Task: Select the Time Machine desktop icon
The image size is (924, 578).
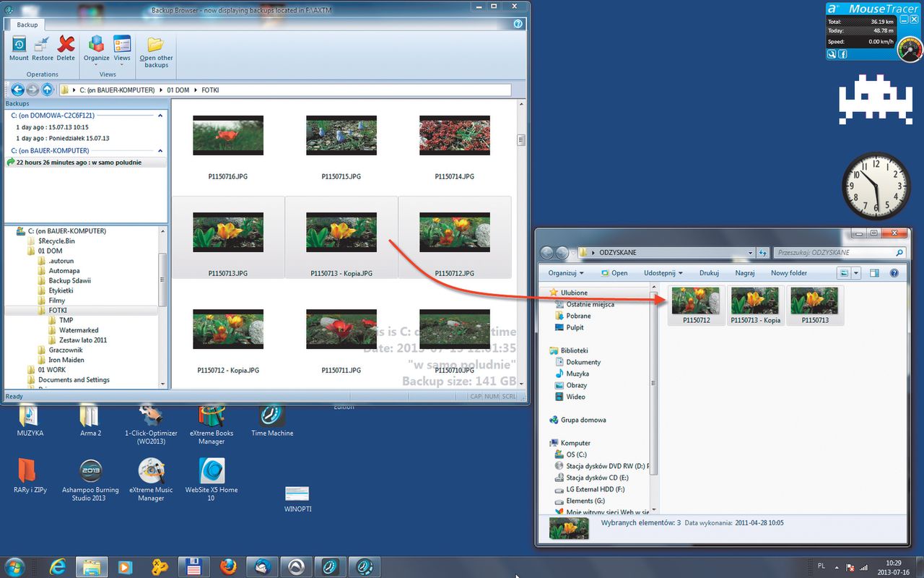Action: (x=272, y=421)
